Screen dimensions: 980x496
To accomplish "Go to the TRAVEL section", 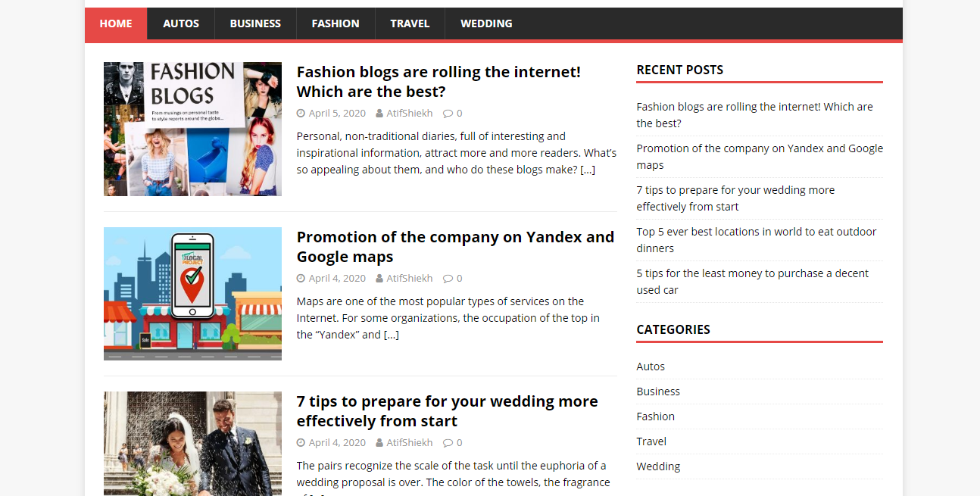I will [x=409, y=23].
